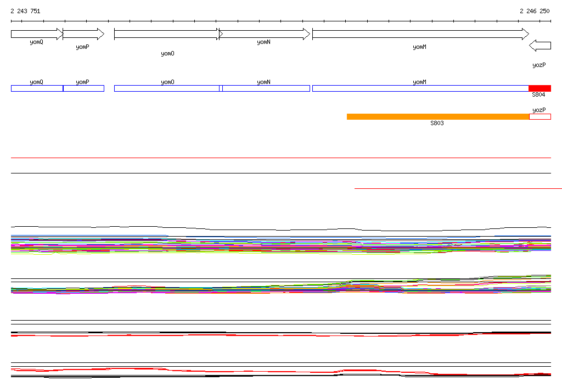
Task: Click the leftward yozP gene arrow
Action: [540, 46]
